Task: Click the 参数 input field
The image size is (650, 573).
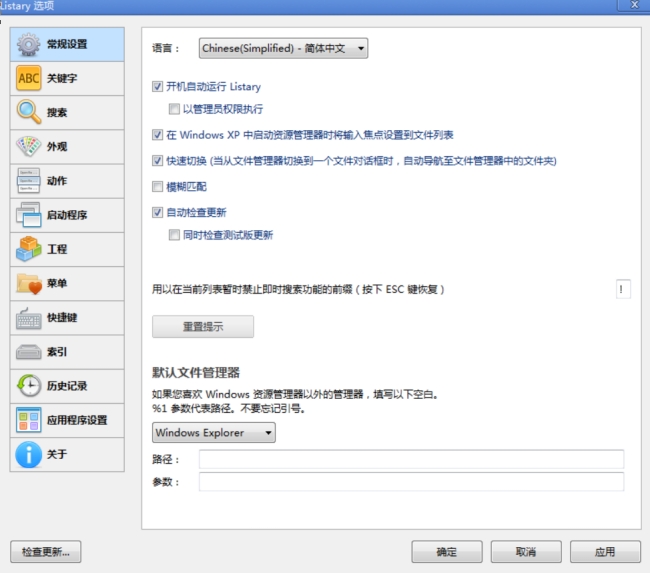Action: (x=411, y=482)
